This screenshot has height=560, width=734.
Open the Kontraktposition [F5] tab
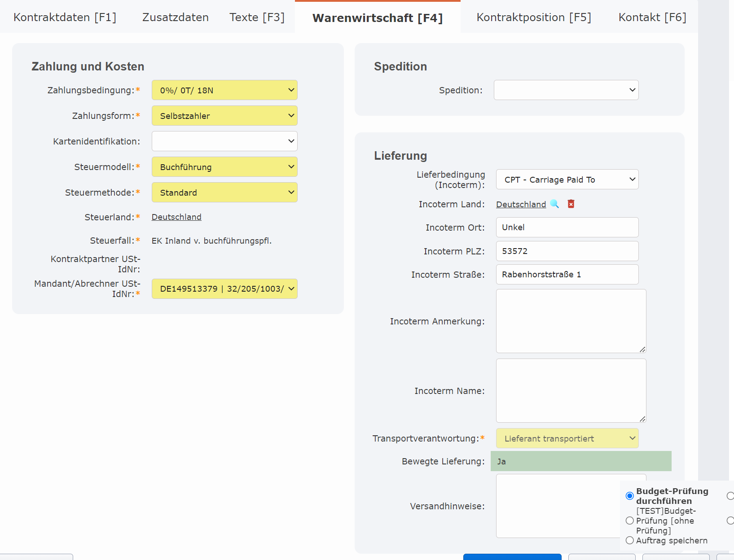[x=534, y=17]
